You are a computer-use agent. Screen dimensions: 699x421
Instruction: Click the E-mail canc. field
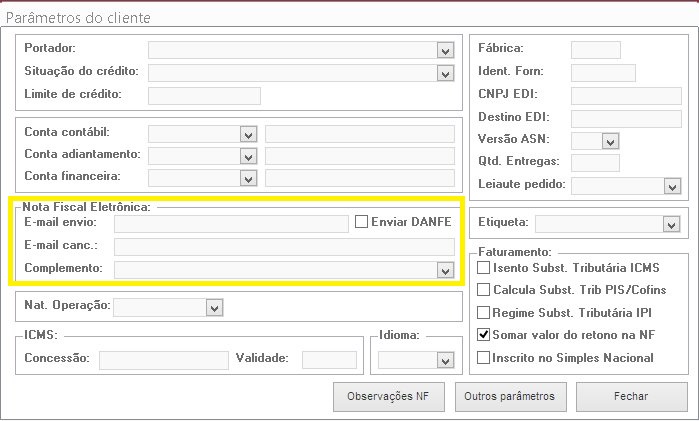click(x=284, y=247)
